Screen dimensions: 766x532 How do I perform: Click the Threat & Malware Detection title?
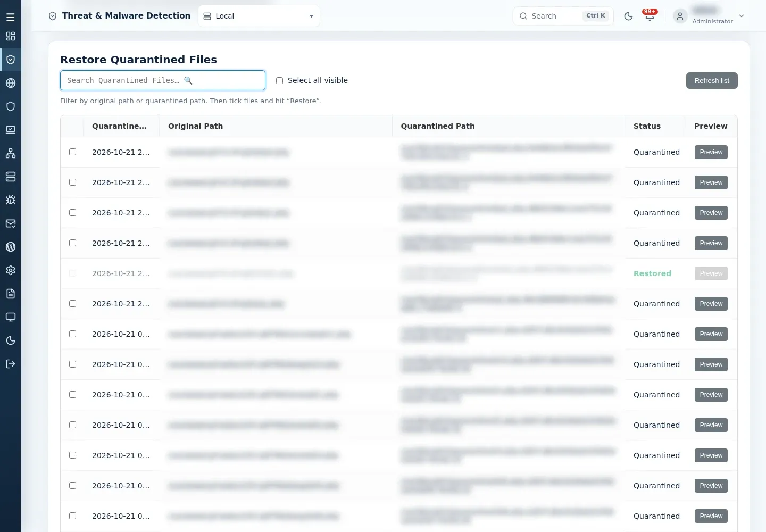pos(126,16)
